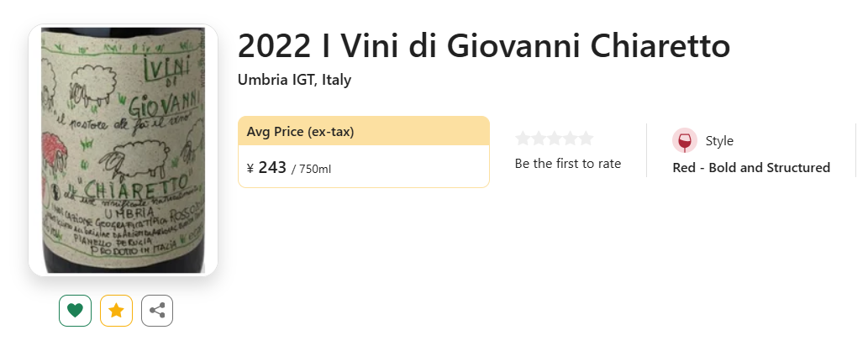This screenshot has height=351, width=868.
Task: Click the green heart favorite icon
Action: pos(76,311)
